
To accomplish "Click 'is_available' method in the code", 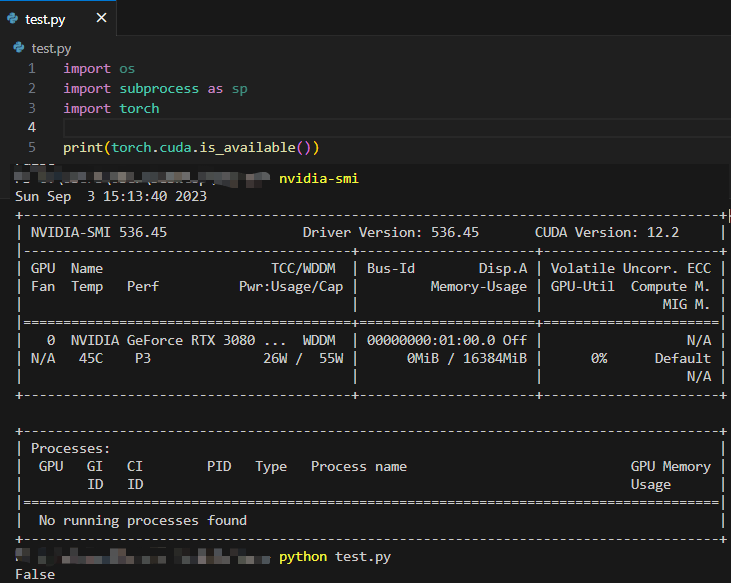I will tap(247, 147).
